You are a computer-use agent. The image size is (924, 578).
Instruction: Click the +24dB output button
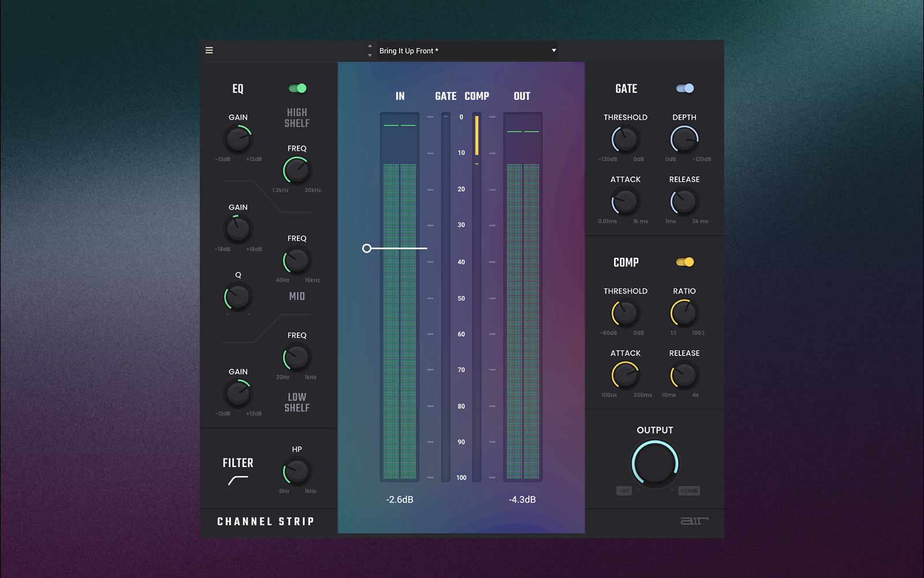689,491
